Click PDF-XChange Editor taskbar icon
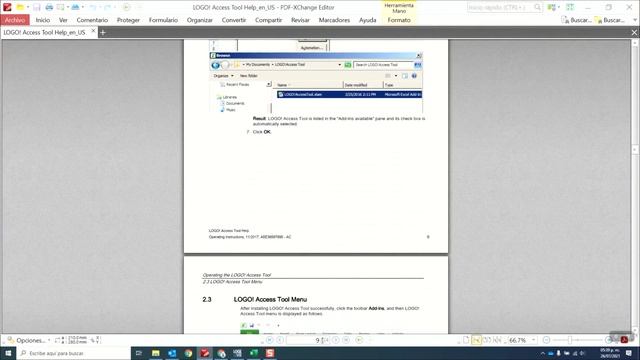This screenshot has height=360, width=640. coord(204,353)
